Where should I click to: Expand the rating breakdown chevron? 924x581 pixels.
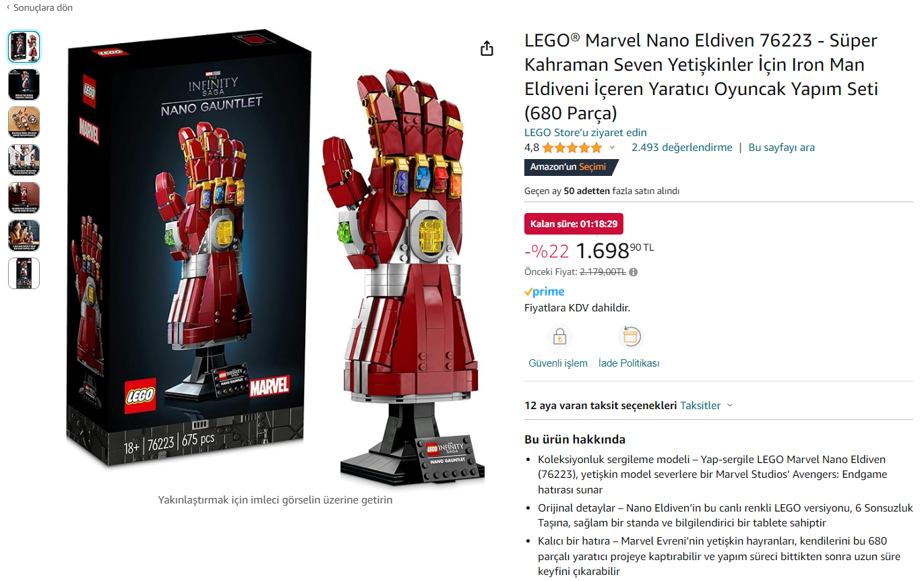[x=612, y=148]
